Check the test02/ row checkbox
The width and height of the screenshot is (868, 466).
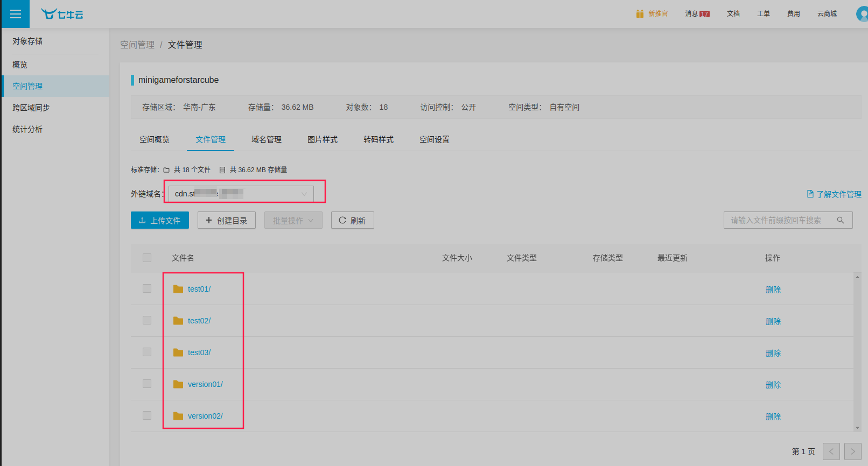(x=147, y=320)
